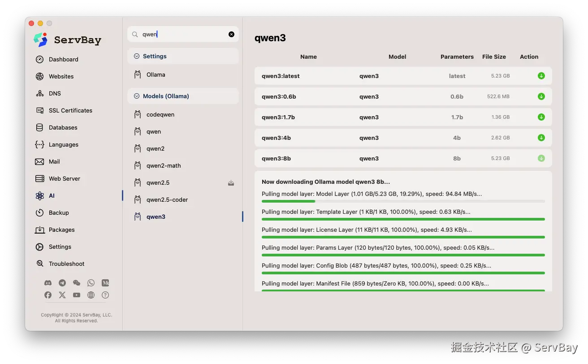This screenshot has width=588, height=364.
Task: Open the Discord community icon
Action: tap(48, 283)
